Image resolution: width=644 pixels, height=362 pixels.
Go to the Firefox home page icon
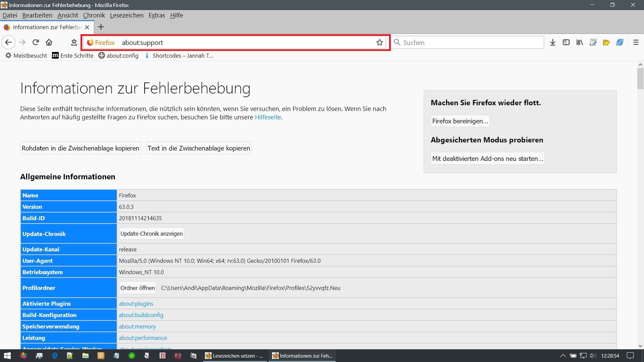[49, 43]
